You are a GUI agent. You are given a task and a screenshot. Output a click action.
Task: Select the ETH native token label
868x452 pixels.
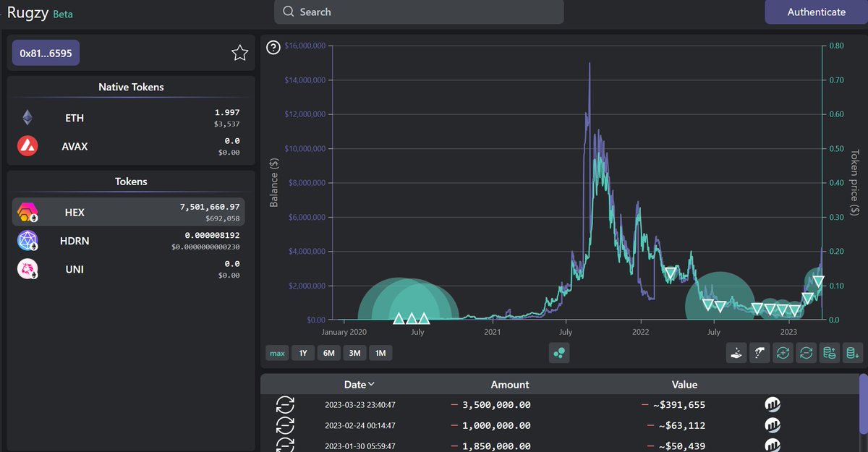click(x=75, y=118)
